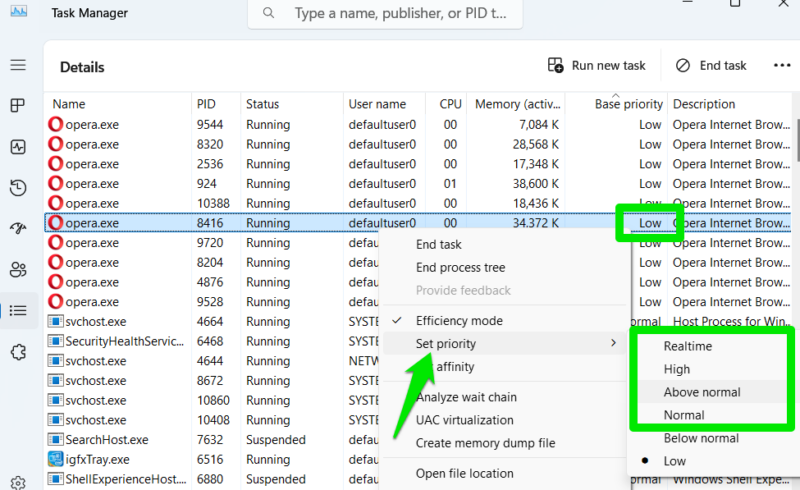Screen dimensions: 800x490
Task: Open the Users icon in sidebar
Action: tap(18, 270)
